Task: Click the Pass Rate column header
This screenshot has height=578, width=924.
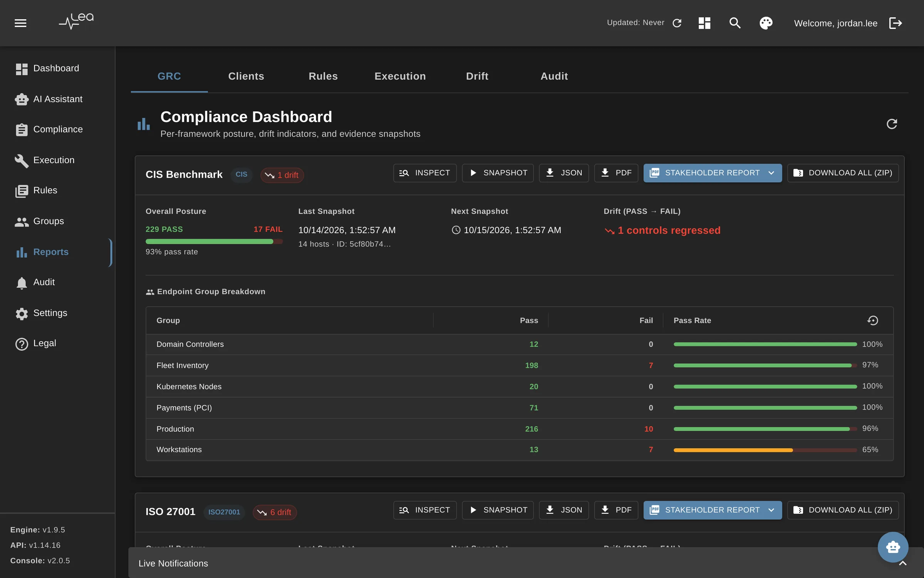Action: click(x=692, y=321)
